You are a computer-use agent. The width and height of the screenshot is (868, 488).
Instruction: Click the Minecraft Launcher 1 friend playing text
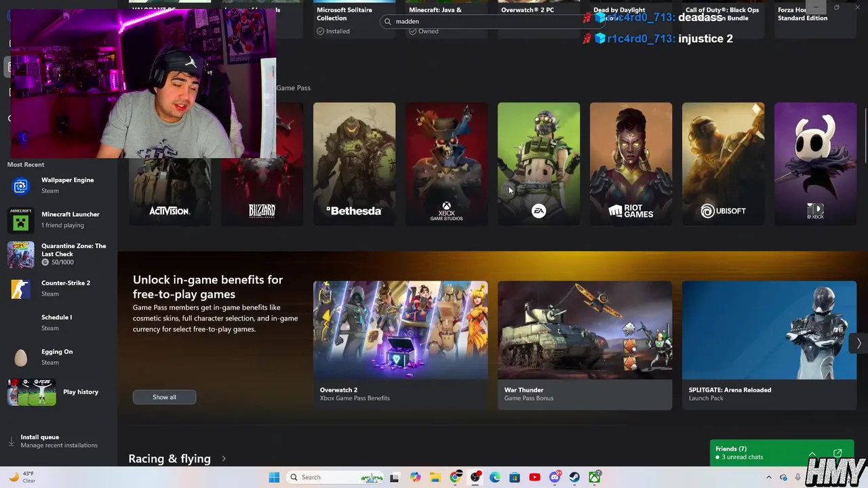tap(62, 225)
